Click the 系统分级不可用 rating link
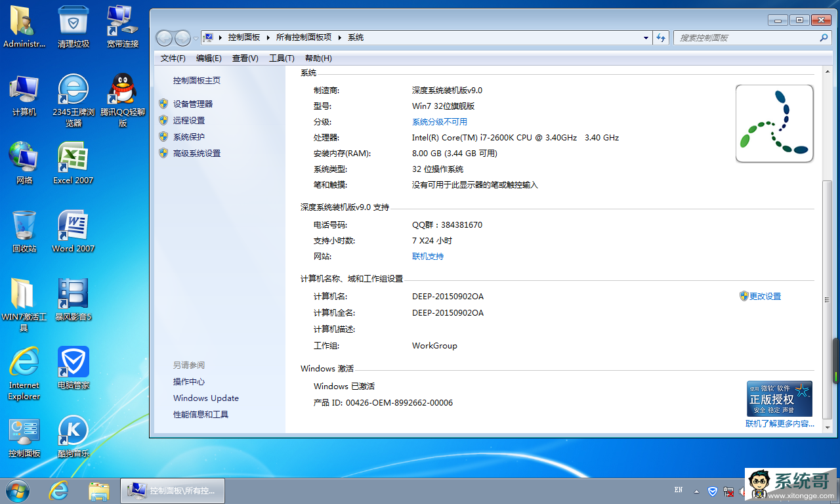The width and height of the screenshot is (840, 504). pos(440,121)
